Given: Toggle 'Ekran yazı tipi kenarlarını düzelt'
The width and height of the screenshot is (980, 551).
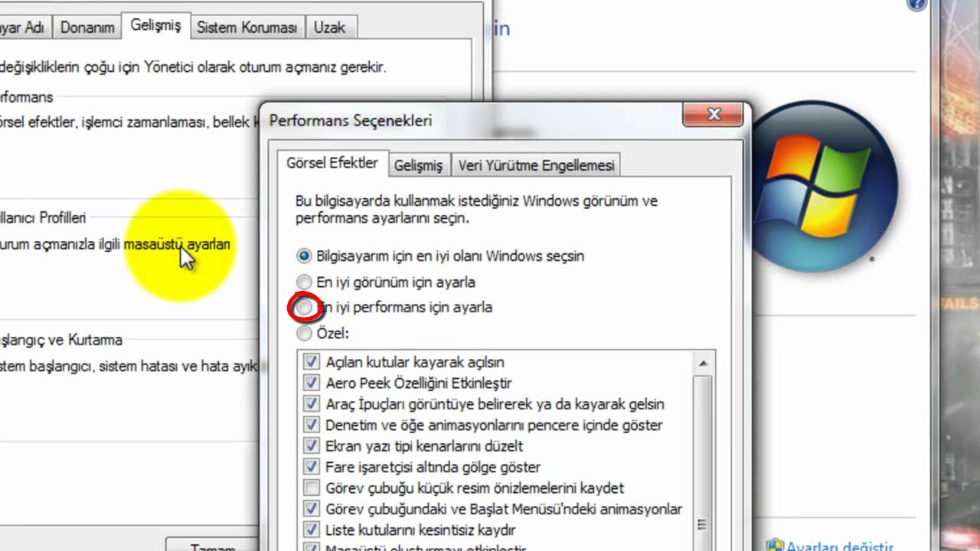Looking at the screenshot, I should pos(312,445).
